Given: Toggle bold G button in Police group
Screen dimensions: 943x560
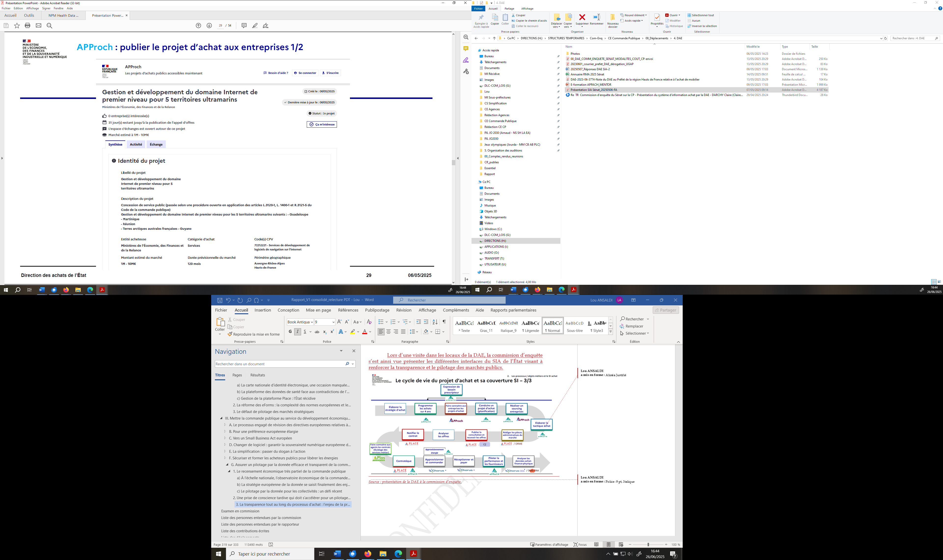Looking at the screenshot, I should click(290, 332).
